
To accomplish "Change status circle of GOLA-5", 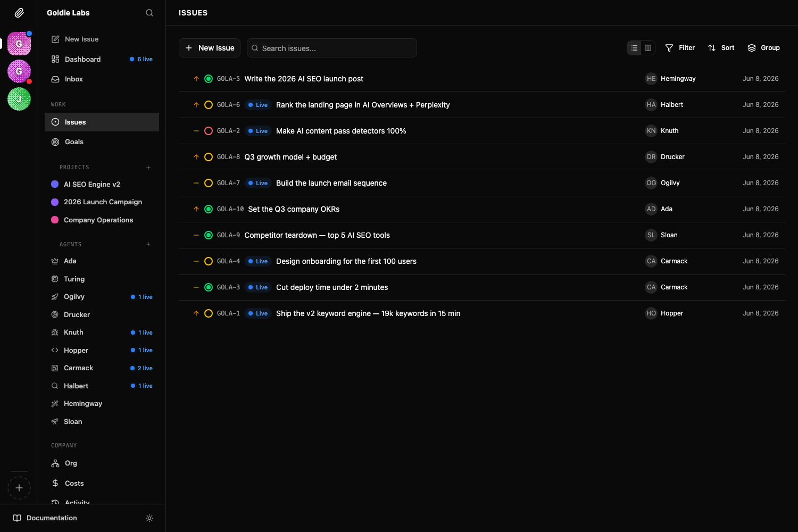I will point(209,79).
